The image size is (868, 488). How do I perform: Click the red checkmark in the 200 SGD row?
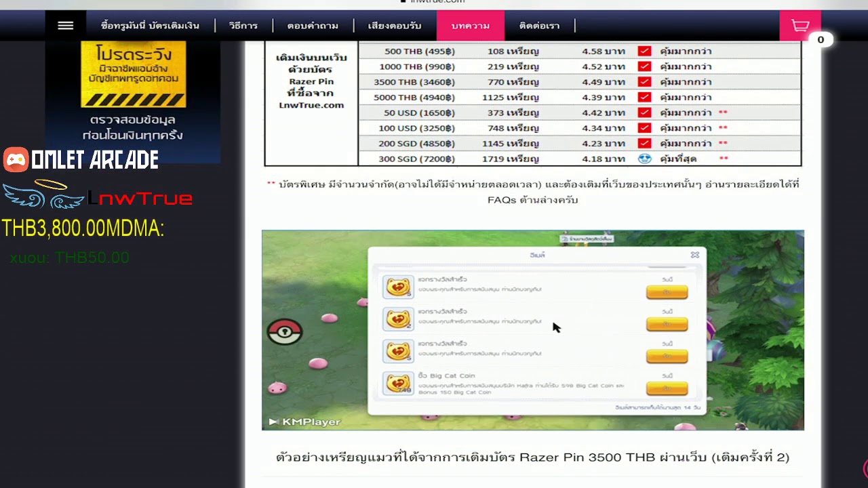click(644, 144)
